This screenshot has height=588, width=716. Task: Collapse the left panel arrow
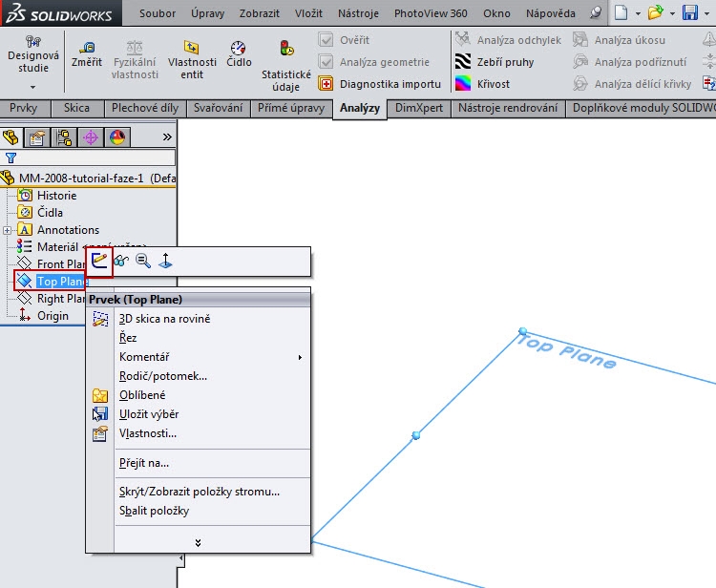[x=180, y=558]
